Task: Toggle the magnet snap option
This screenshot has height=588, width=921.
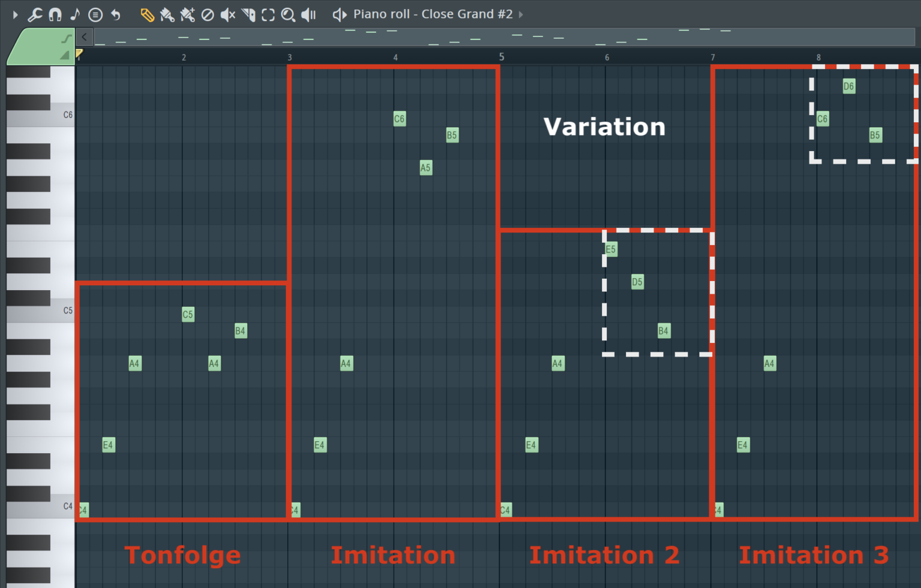Action: coord(55,14)
